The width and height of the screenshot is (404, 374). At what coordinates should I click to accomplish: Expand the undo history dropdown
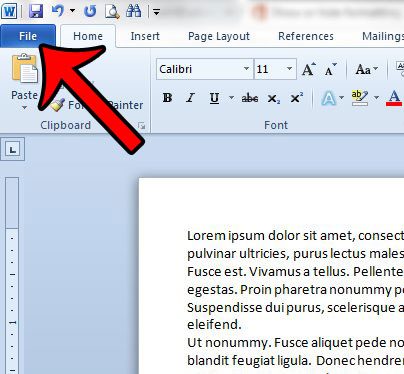pos(72,11)
